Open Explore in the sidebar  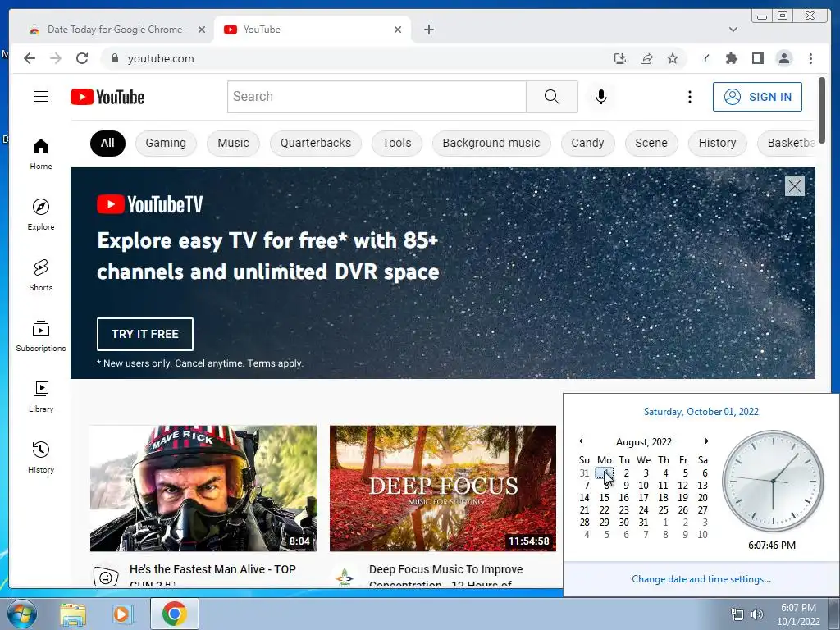41,214
